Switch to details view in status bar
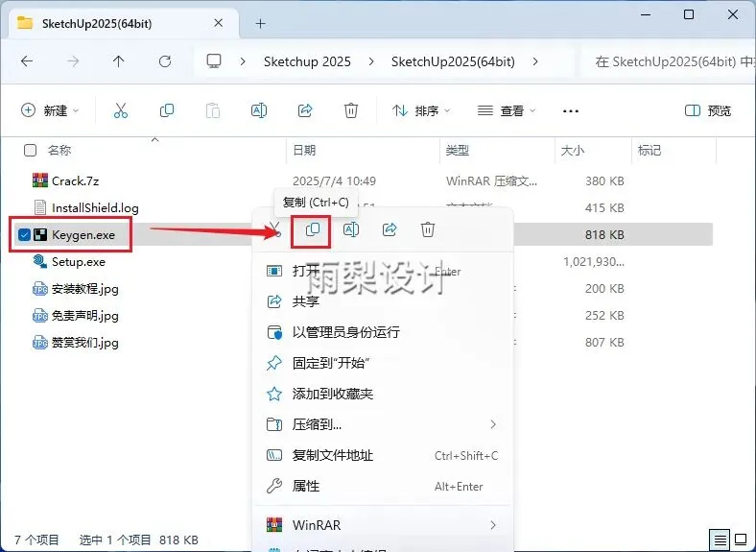Viewport: 756px width, 552px height. [x=720, y=540]
